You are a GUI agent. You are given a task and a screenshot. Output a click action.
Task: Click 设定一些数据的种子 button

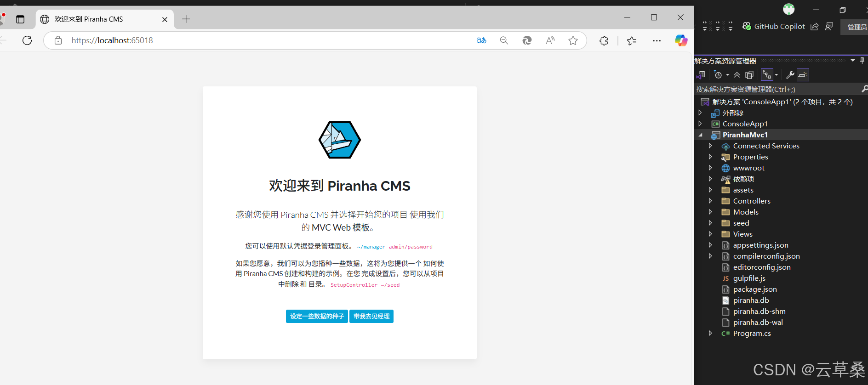(x=317, y=316)
